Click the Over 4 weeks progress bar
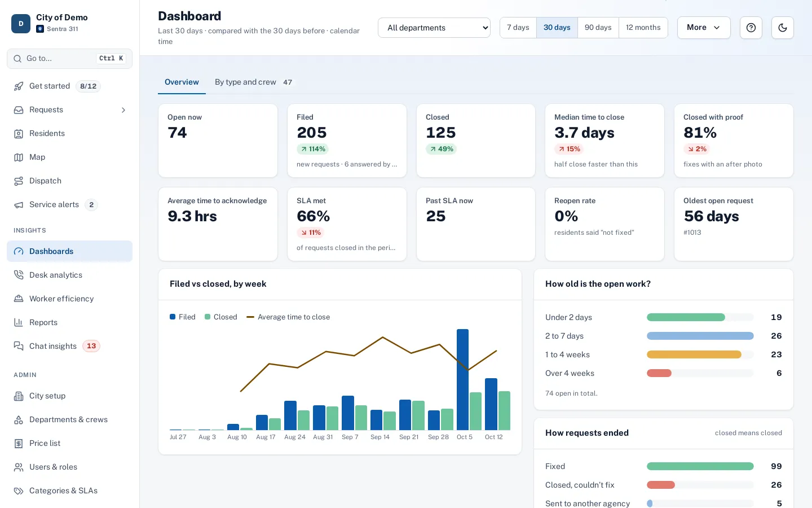Viewport: 812px width, 508px height. coord(700,373)
